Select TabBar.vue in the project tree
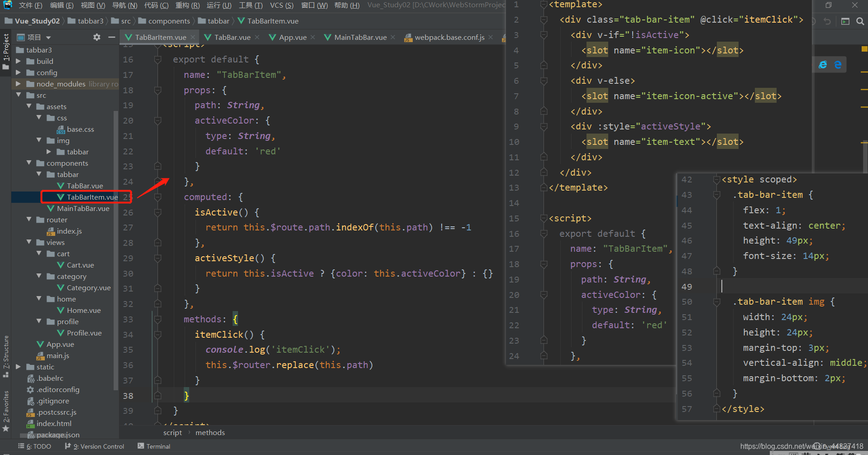 point(85,186)
